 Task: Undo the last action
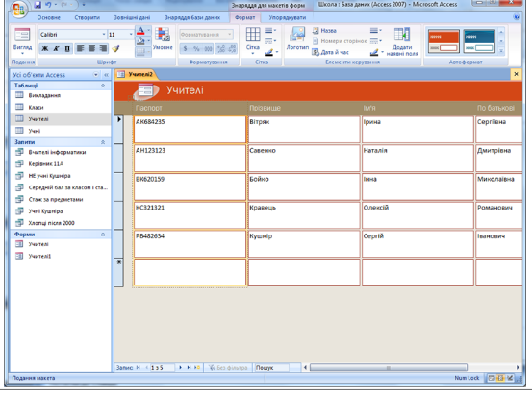coord(48,5)
